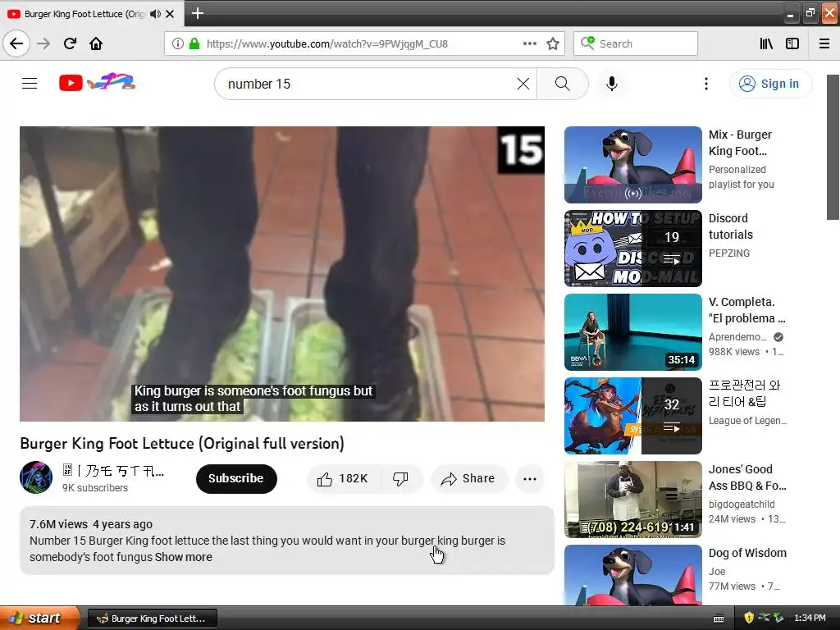The width and height of the screenshot is (840, 630).
Task: Subscribe to the channel
Action: (236, 478)
